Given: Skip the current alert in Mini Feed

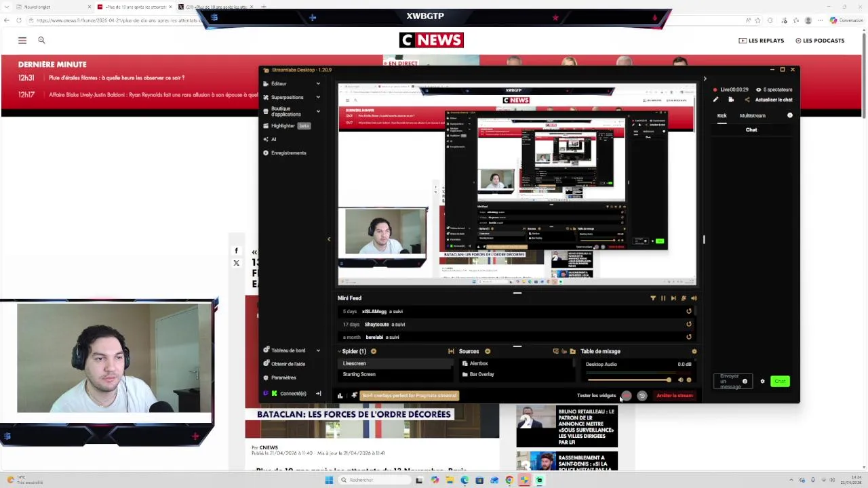Looking at the screenshot, I should point(673,298).
